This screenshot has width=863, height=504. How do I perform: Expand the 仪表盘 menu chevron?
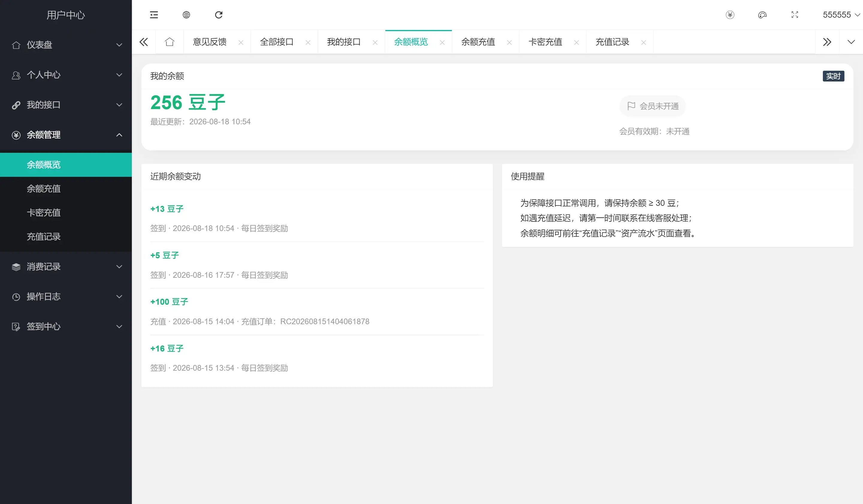point(119,45)
